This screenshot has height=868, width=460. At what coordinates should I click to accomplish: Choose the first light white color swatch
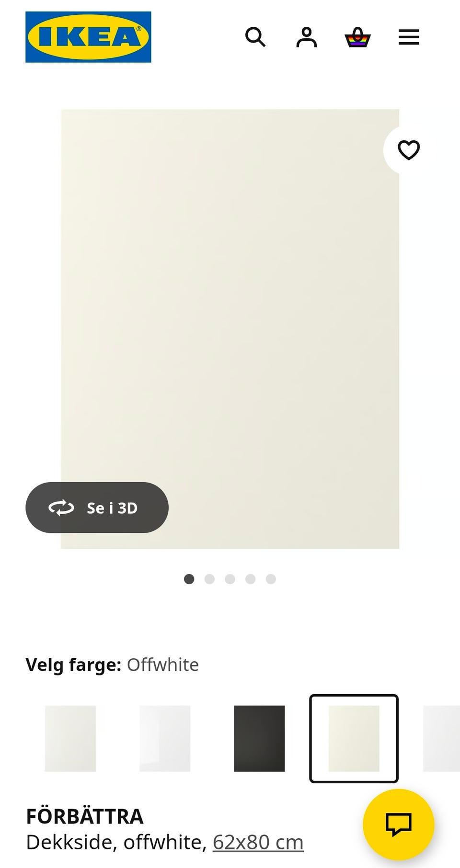[x=70, y=738]
